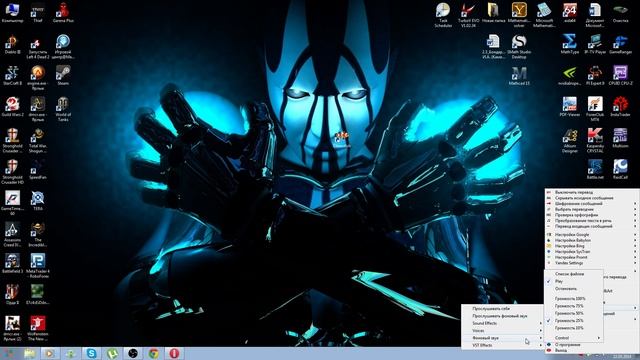
Task: Launch the TERA game shortcut
Action: [38, 201]
